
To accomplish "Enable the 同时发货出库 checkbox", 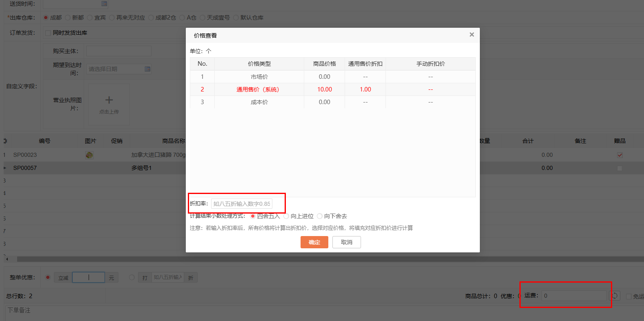I will pos(48,33).
